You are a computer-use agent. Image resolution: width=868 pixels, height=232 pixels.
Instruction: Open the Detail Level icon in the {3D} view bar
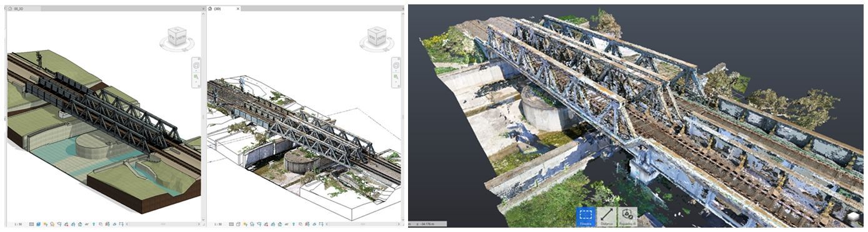(231, 224)
